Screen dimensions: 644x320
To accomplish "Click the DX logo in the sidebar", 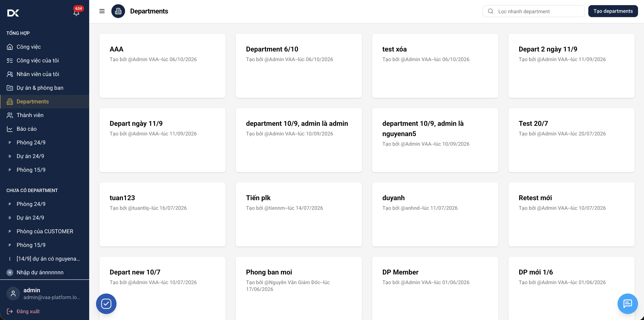I will click(x=13, y=13).
